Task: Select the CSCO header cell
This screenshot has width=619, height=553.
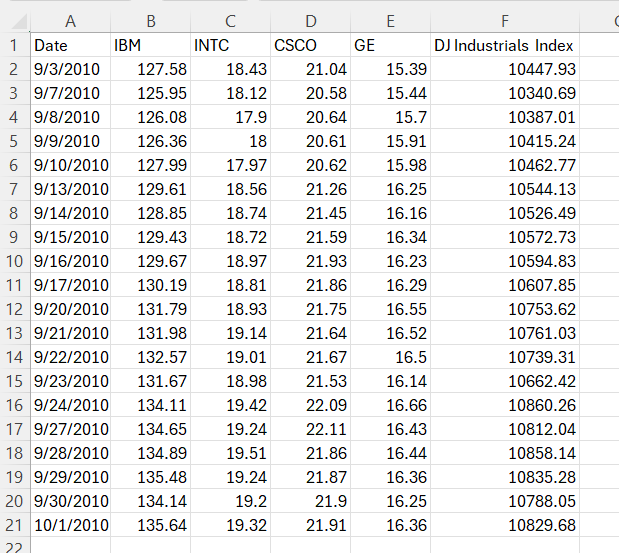Action: point(311,45)
